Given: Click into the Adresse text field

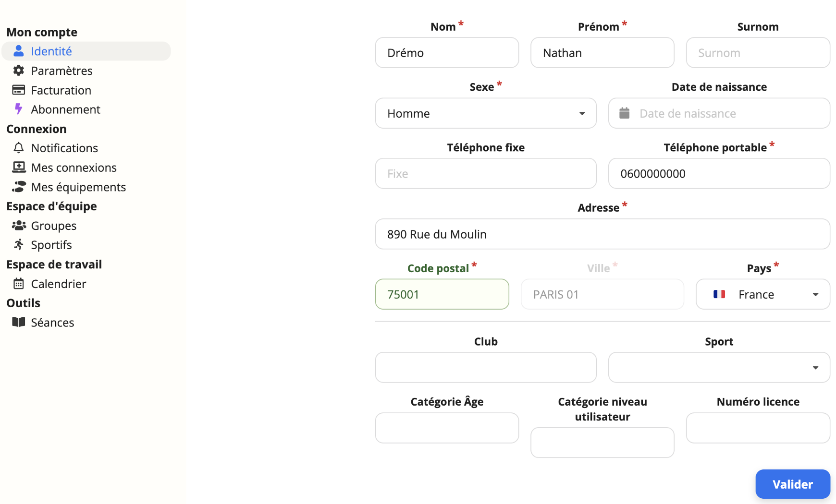Looking at the screenshot, I should click(x=602, y=234).
